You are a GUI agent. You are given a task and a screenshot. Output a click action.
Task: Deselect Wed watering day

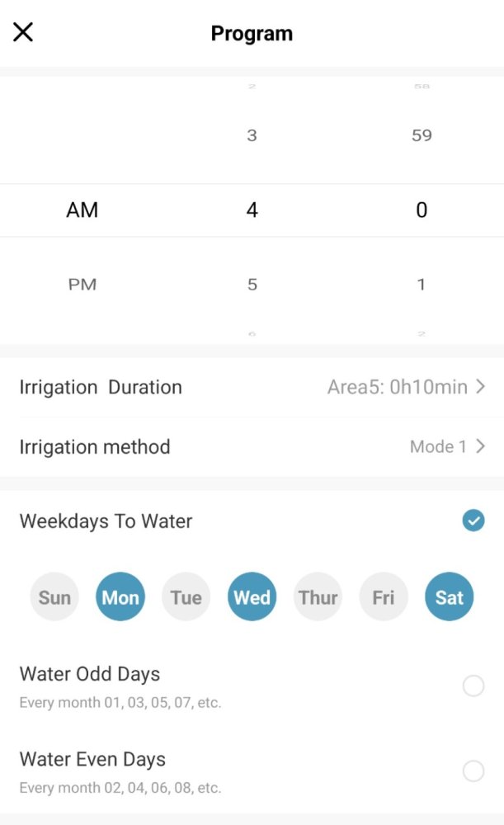tap(252, 596)
